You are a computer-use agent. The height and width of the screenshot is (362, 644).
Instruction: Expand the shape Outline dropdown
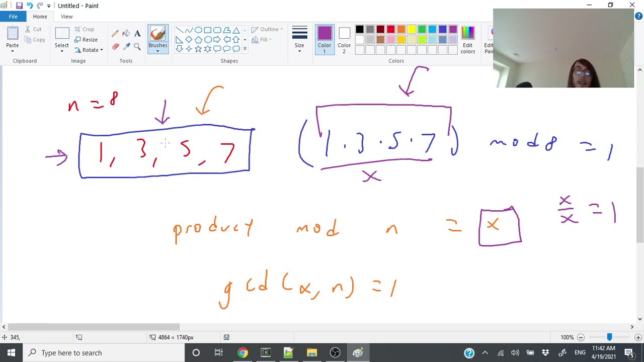tap(267, 29)
